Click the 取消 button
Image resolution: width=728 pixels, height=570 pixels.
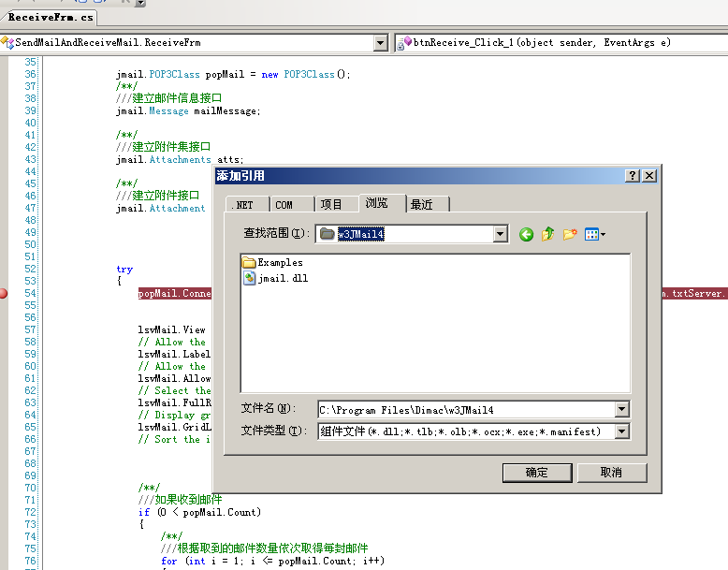611,472
